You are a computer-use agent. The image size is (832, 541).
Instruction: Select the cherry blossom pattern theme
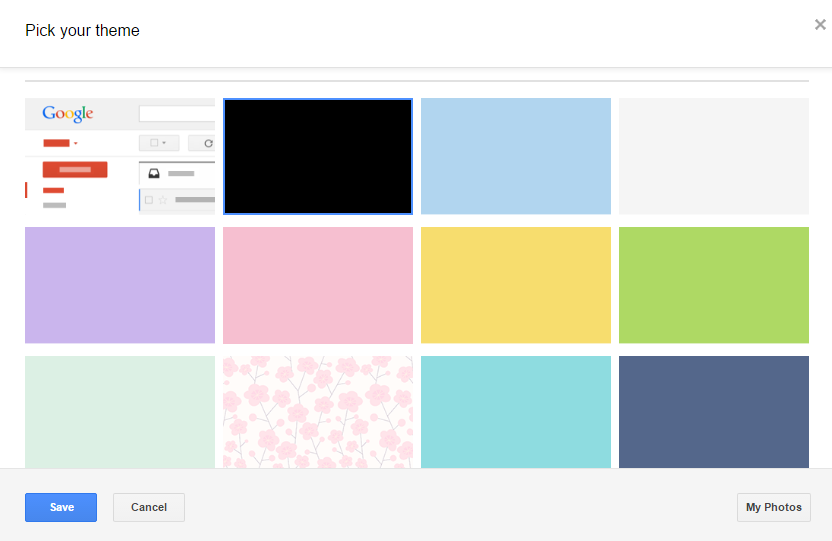318,412
